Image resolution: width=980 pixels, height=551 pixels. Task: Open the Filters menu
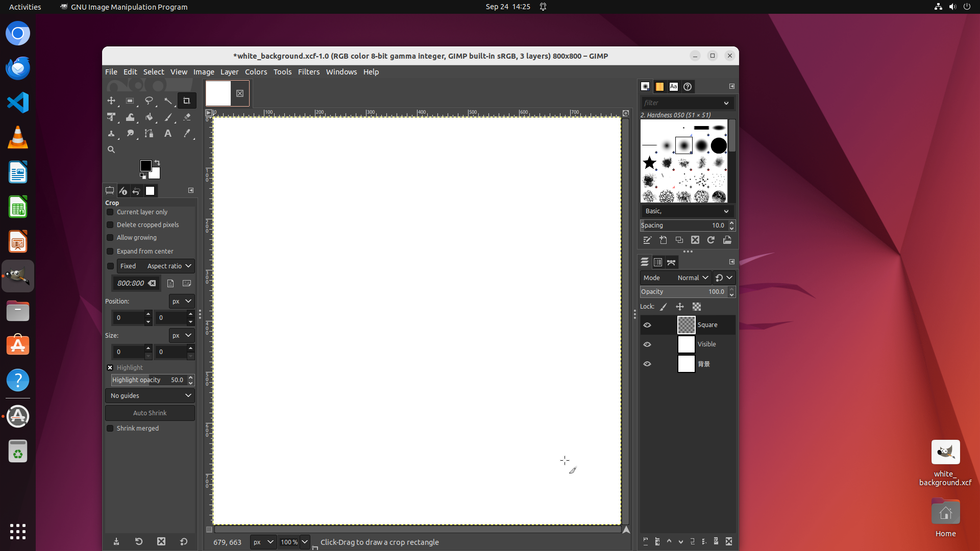click(x=308, y=72)
